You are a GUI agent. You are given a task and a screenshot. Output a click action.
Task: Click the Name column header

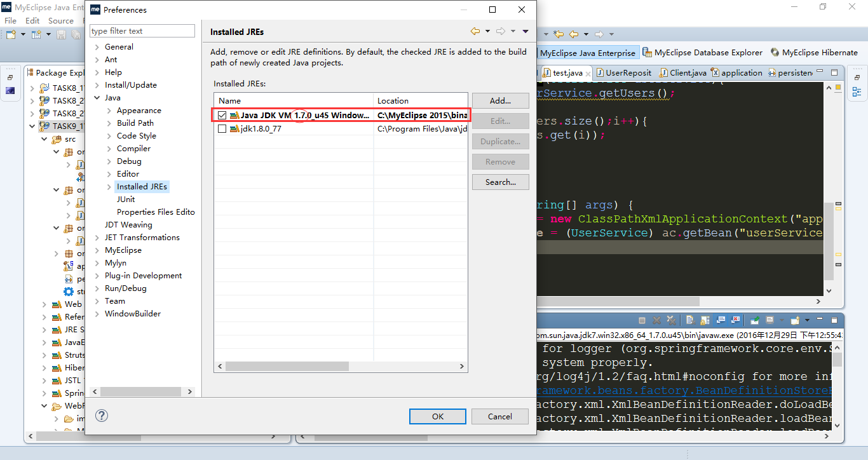[294, 100]
